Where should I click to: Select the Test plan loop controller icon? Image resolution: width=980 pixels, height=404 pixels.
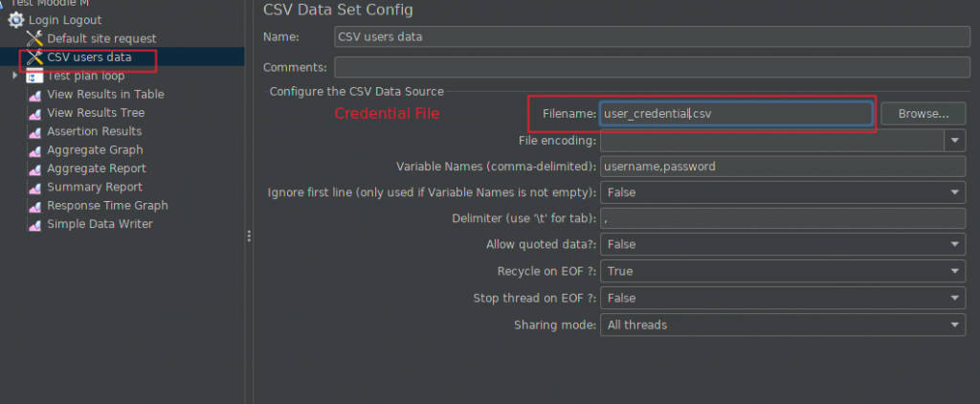(x=34, y=77)
